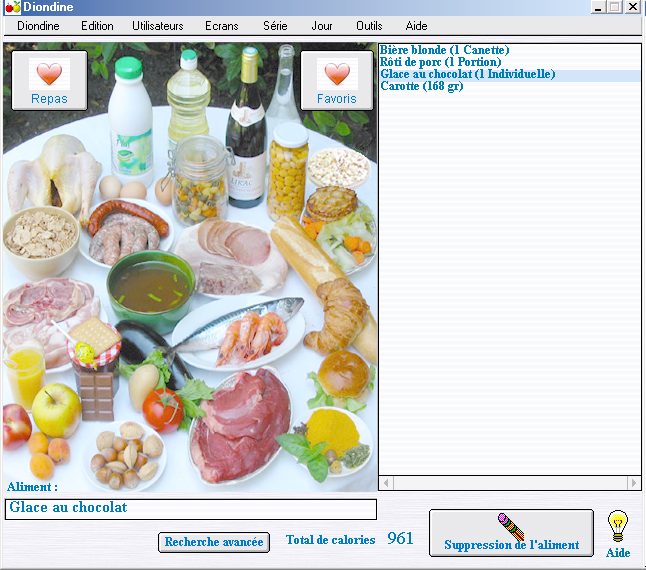Open the Diondine menu
646x570 pixels.
point(38,26)
